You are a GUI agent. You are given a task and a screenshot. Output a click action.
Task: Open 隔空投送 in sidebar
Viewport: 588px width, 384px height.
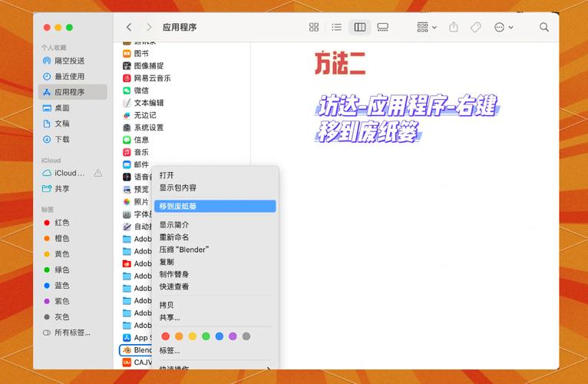tap(72, 61)
